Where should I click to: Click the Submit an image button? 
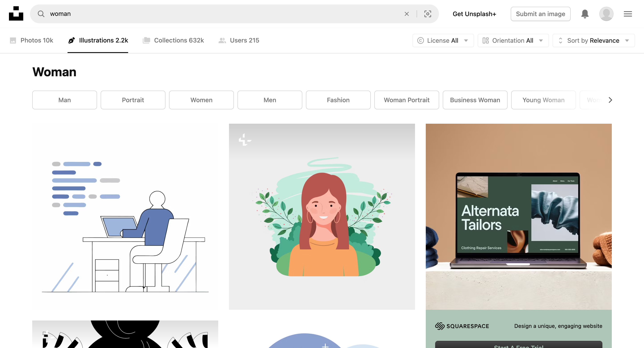[x=540, y=14]
